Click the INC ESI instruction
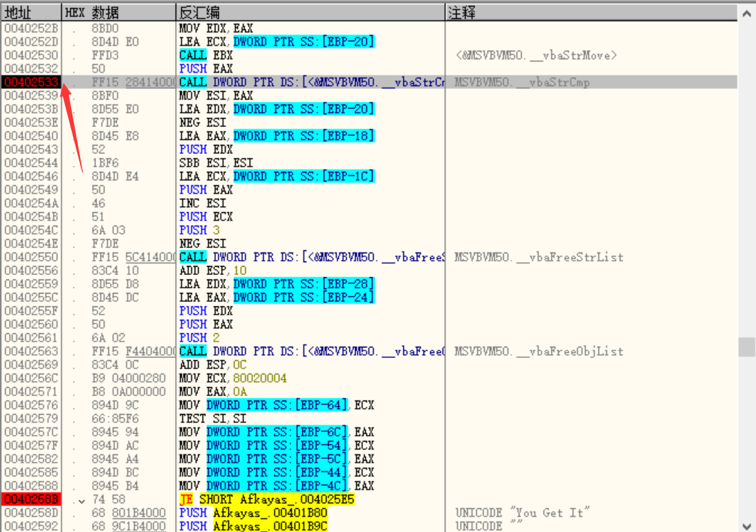756x532 pixels. click(x=203, y=203)
